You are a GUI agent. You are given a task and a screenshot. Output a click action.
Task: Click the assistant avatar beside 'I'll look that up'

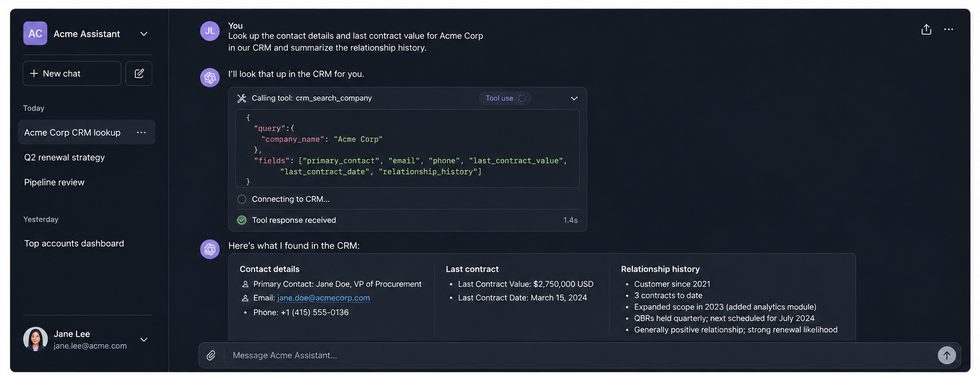click(x=210, y=78)
